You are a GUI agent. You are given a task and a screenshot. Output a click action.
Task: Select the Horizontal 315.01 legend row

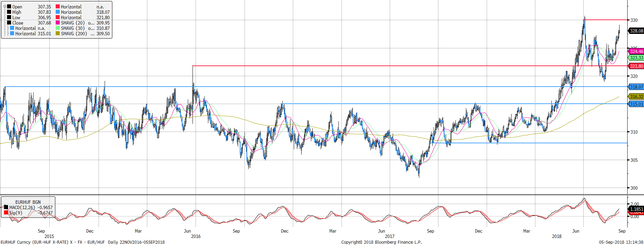pyautogui.click(x=31, y=34)
